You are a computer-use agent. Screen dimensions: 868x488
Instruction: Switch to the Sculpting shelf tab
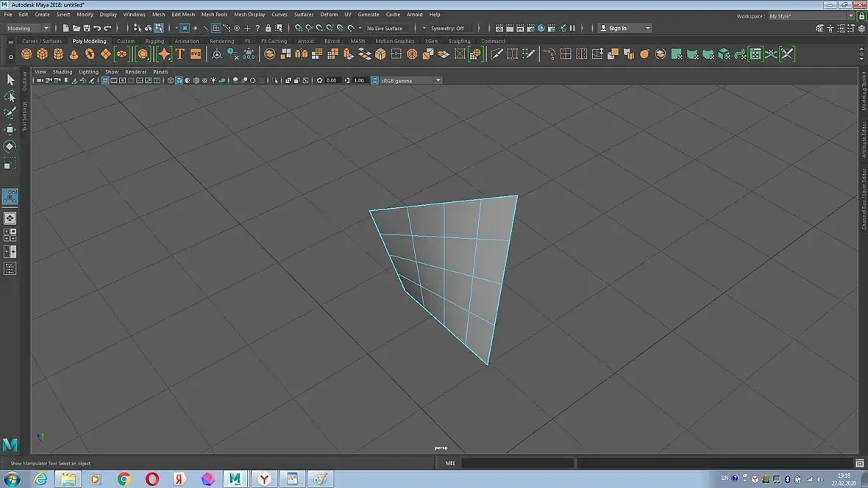459,41
